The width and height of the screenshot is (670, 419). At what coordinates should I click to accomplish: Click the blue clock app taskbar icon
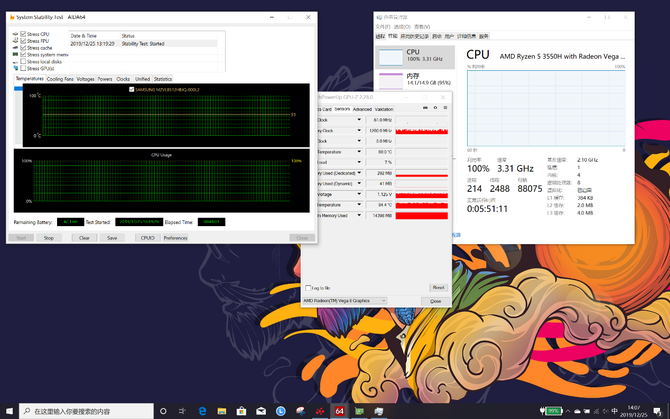click(x=281, y=411)
